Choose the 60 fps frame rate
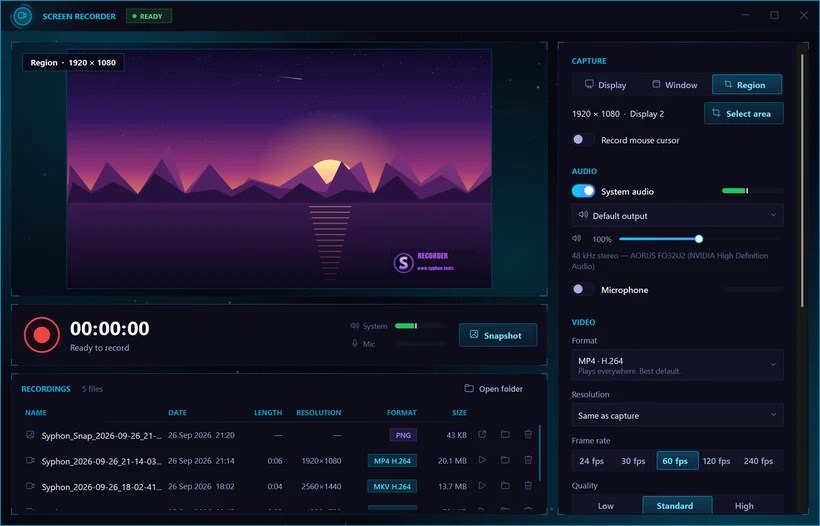This screenshot has height=526, width=820. pyautogui.click(x=675, y=461)
